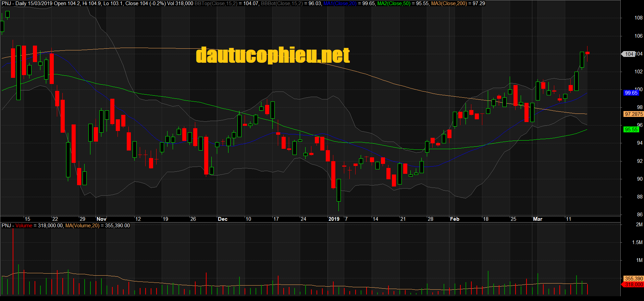The width and height of the screenshot is (644, 301).
Task: Click the Nov label on date axis
Action: click(101, 219)
